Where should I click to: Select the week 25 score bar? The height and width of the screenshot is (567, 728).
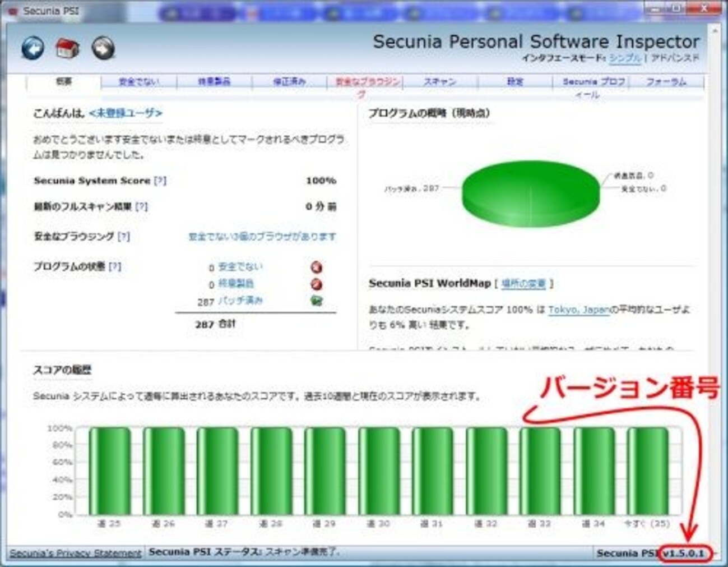coord(110,471)
